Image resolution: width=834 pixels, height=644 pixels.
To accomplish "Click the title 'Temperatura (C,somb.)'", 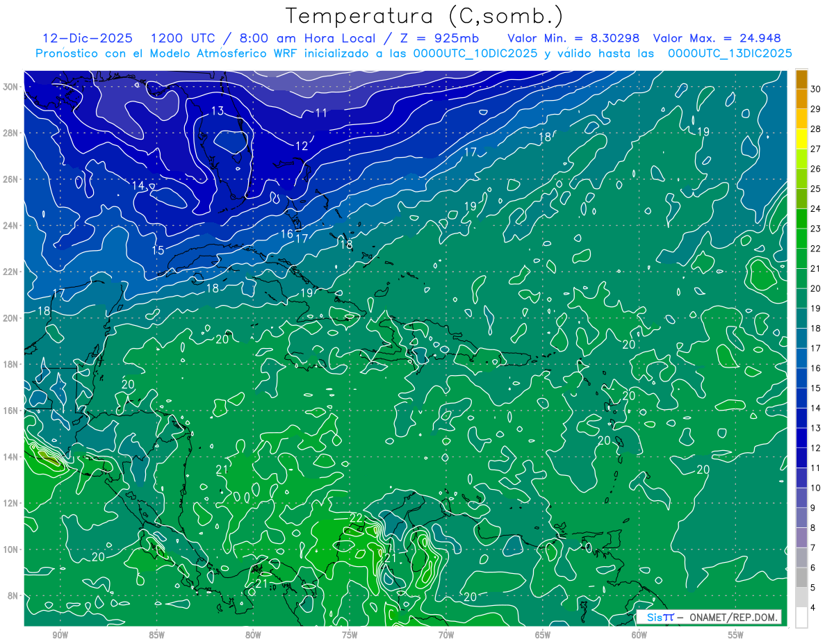I will pos(424,16).
